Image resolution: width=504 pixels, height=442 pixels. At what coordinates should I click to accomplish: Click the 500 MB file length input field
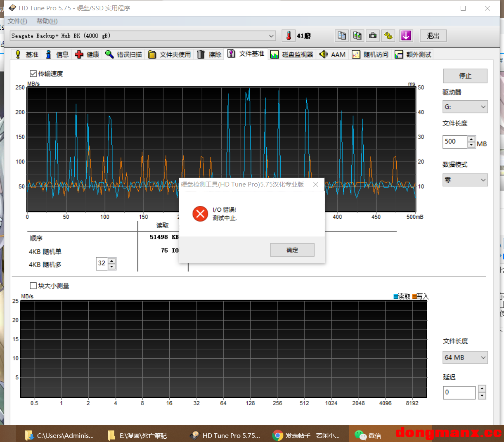pos(454,142)
